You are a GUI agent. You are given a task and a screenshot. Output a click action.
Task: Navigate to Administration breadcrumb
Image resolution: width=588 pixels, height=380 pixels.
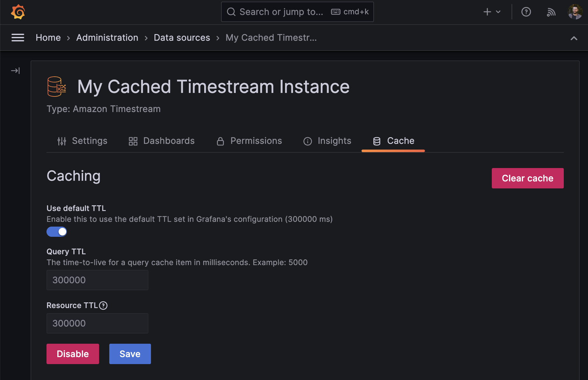click(x=107, y=38)
